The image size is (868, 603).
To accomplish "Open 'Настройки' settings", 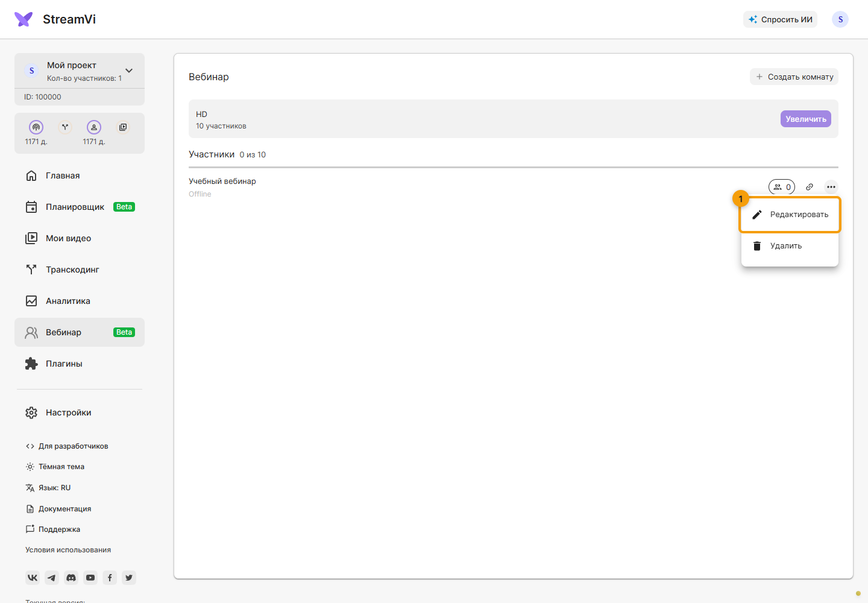I will click(80, 412).
